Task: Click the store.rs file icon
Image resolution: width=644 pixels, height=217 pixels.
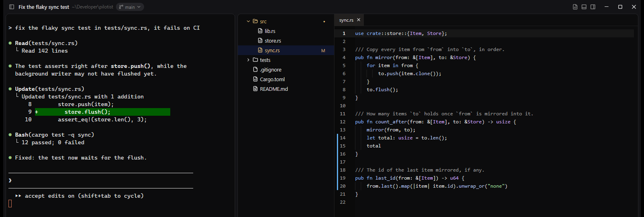Action: pos(260,41)
